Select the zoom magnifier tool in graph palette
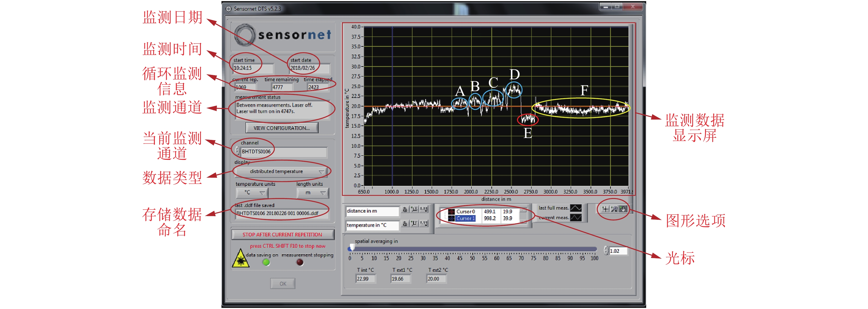This screenshot has height=309, width=868. [x=614, y=209]
